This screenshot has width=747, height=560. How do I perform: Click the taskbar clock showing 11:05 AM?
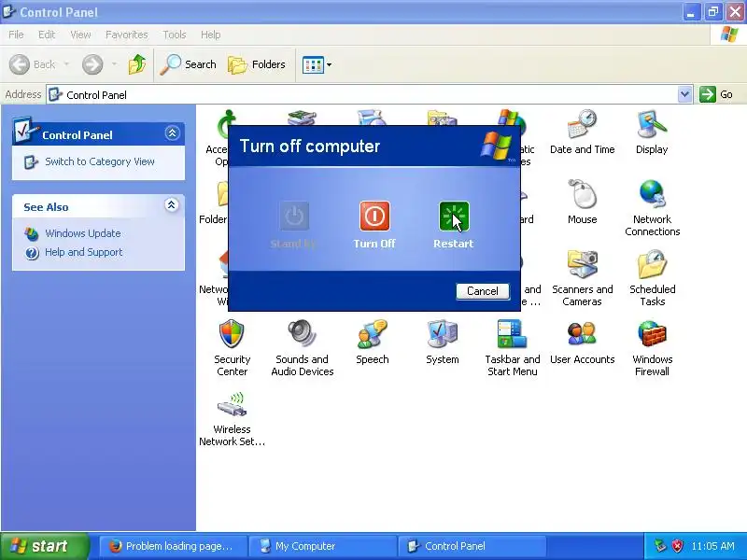point(713,546)
